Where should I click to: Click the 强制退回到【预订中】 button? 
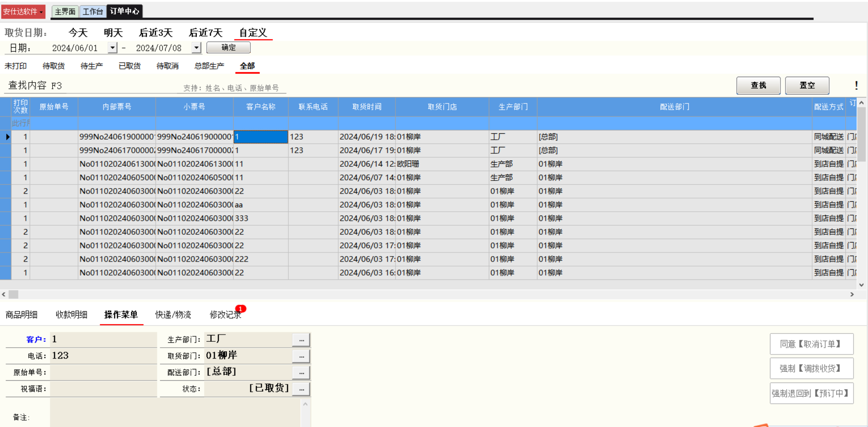[811, 393]
